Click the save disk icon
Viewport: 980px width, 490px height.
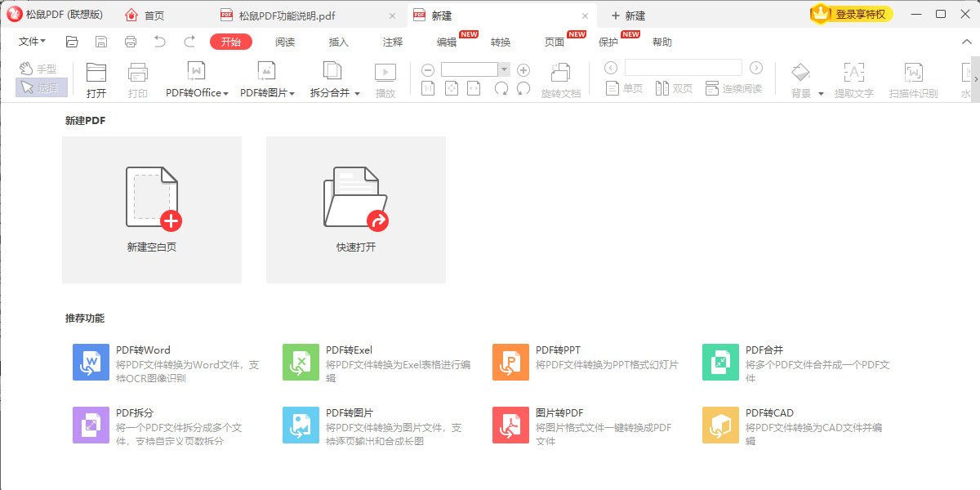[x=101, y=42]
